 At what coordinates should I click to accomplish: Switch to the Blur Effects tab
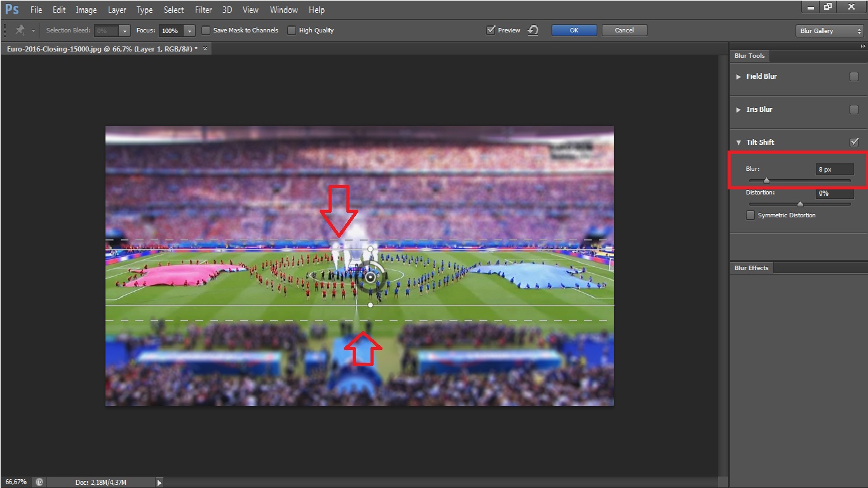751,268
